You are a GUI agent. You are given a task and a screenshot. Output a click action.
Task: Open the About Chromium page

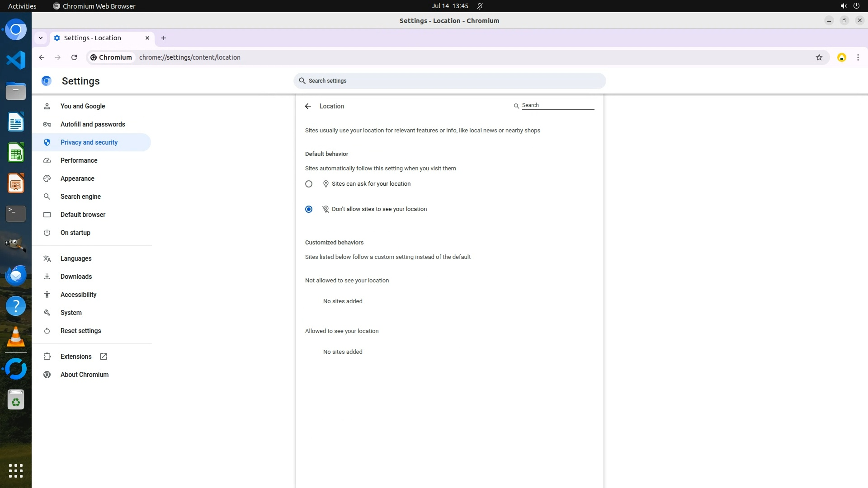[85, 375]
